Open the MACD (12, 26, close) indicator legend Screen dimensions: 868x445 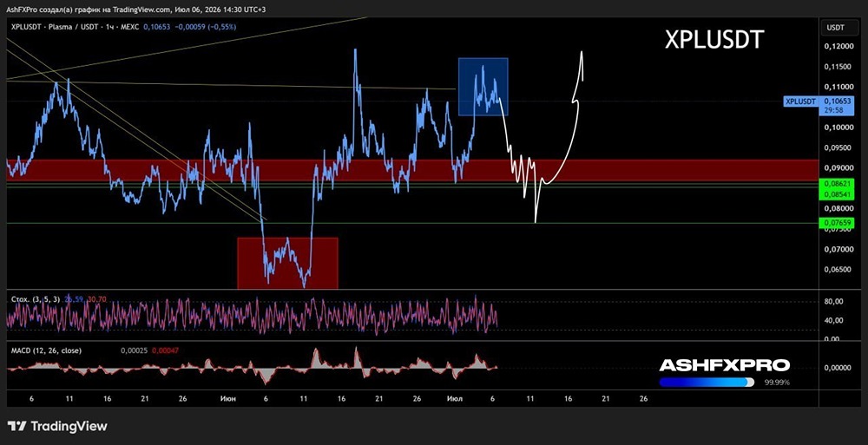point(47,350)
